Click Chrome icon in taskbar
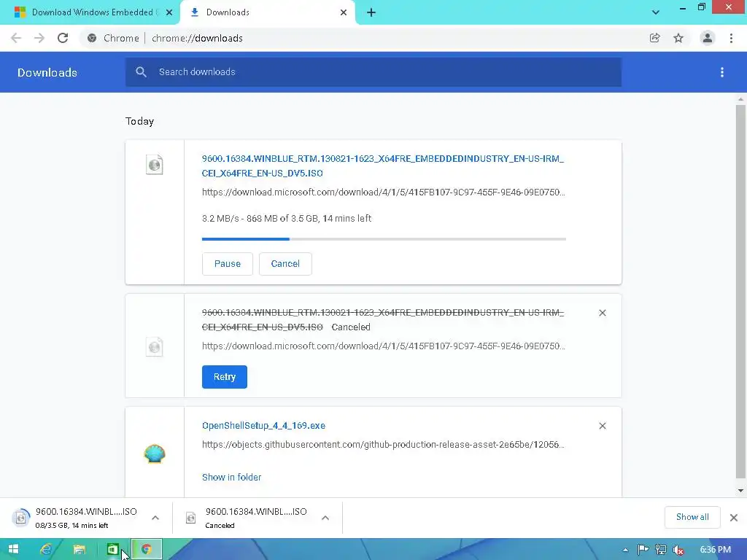The width and height of the screenshot is (747, 560). tap(146, 550)
